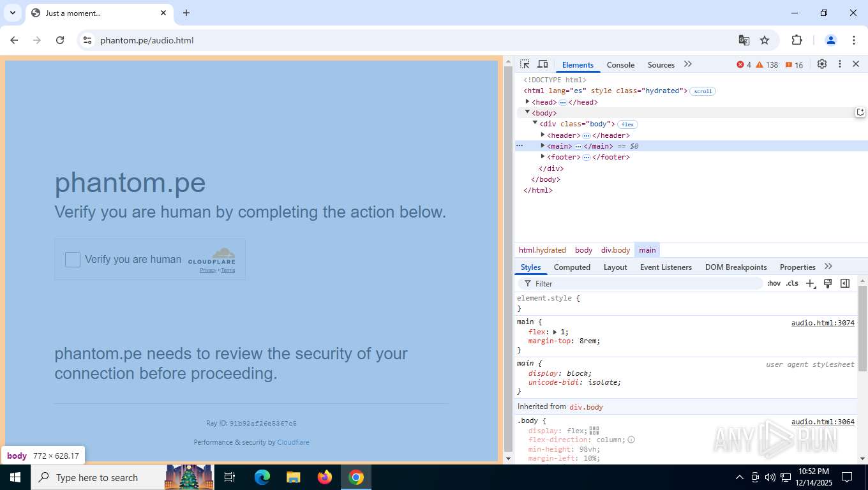This screenshot has width=868, height=490.
Task: Open the Cloudflare Terms link
Action: (228, 271)
